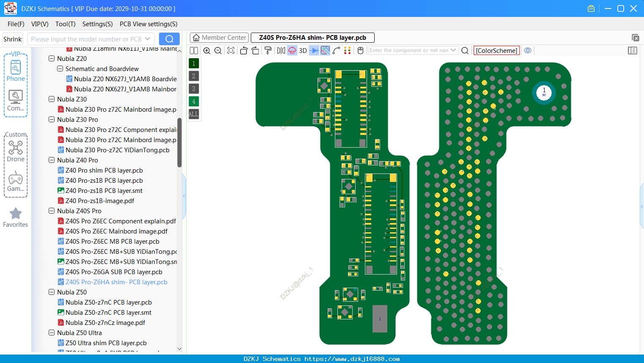
Task: Click the zoom out magnifier icon
Action: [x=218, y=51]
